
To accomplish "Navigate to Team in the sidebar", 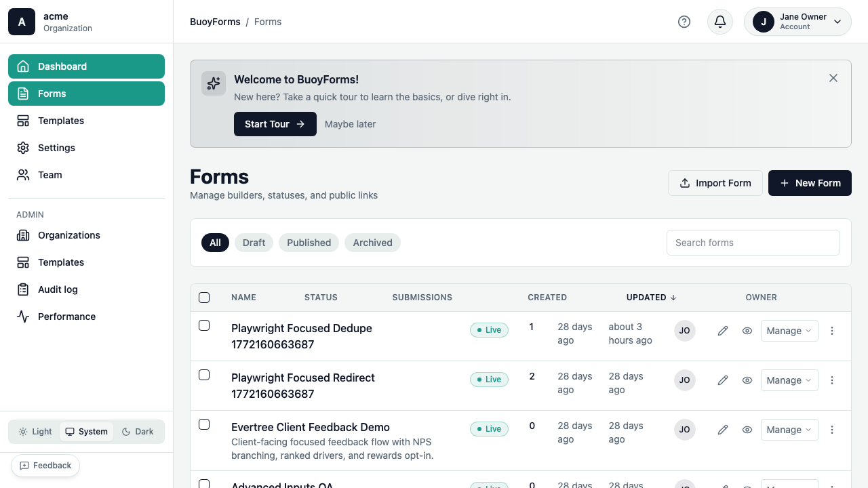I will pos(50,175).
